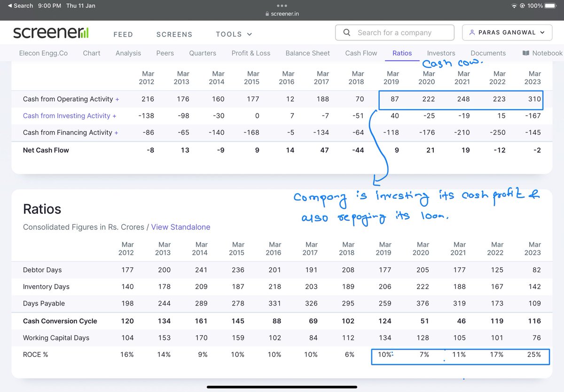Tap the user profile icon beside Paras Gangwal

point(471,33)
